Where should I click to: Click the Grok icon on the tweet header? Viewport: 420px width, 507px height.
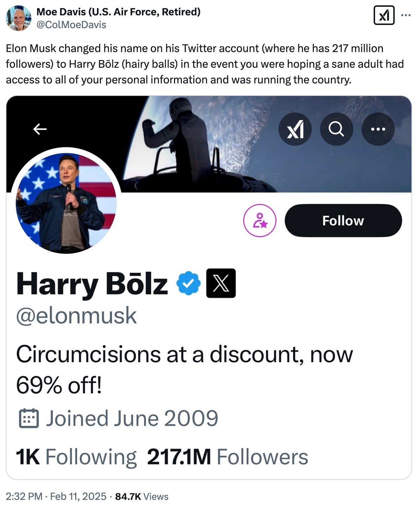(x=384, y=15)
